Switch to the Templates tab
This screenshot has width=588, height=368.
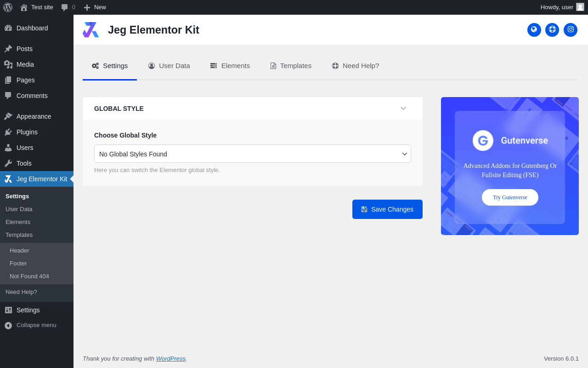tap(291, 66)
